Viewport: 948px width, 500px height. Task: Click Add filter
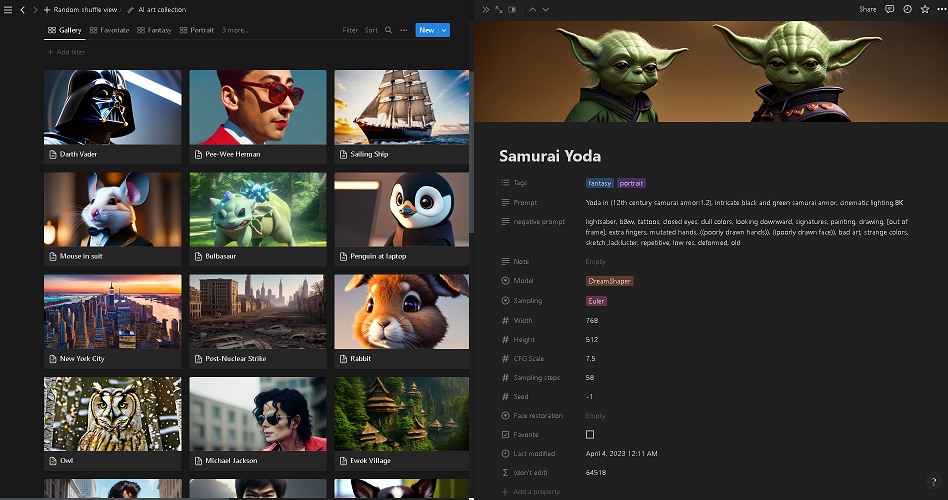tap(67, 52)
